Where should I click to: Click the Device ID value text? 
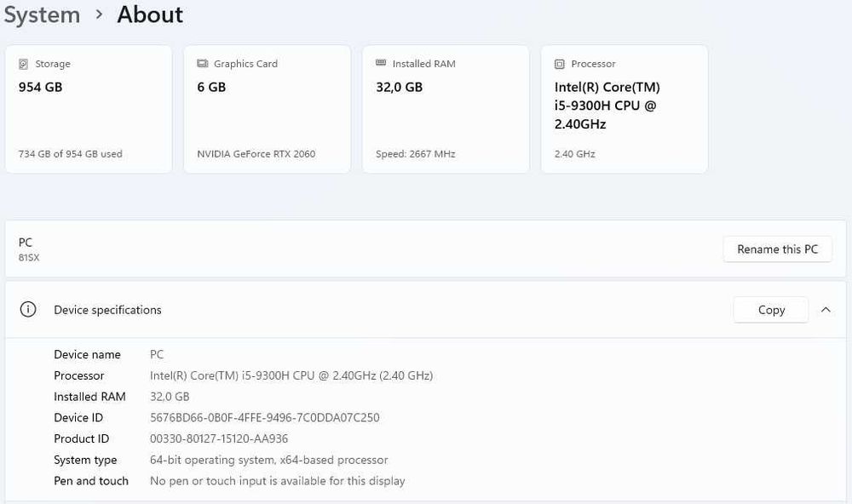[x=264, y=418]
